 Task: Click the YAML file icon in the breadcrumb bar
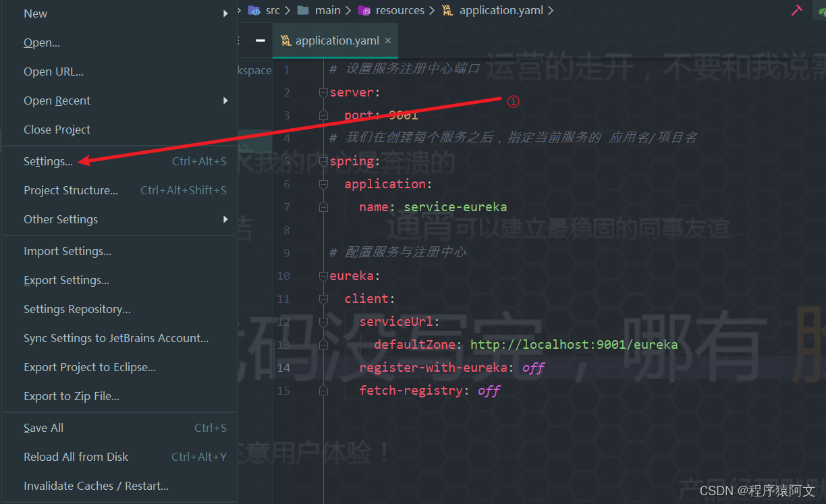pos(447,10)
